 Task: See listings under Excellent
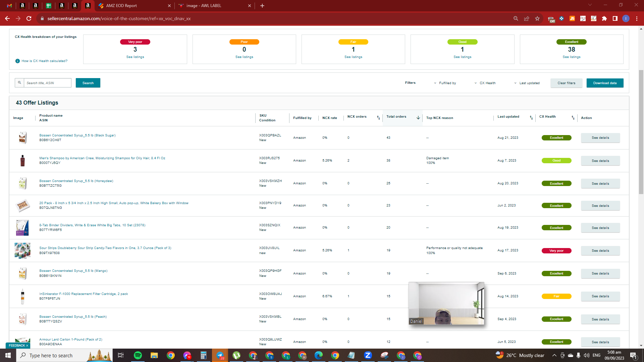(x=572, y=57)
